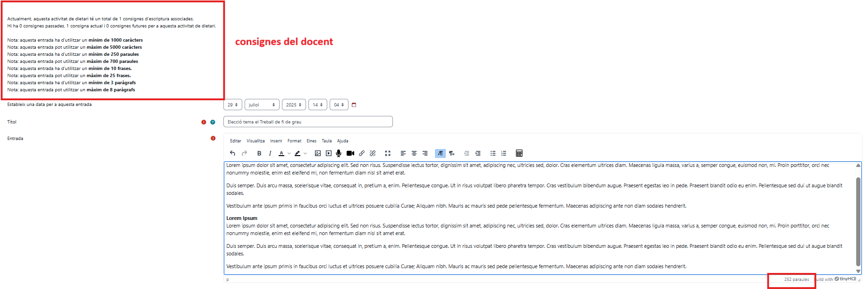The height and width of the screenshot is (289, 868).
Task: Insert a link using the chain icon
Action: click(362, 153)
